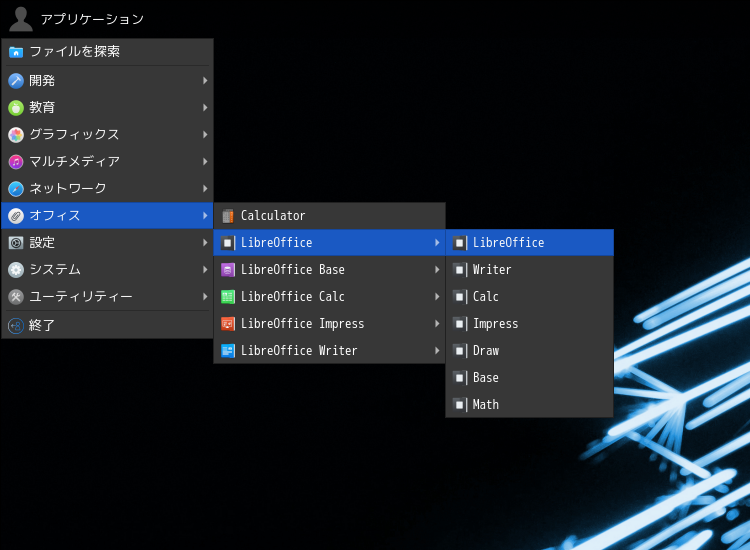
Task: Click the icon next to Calc
Action: pyautogui.click(x=460, y=297)
